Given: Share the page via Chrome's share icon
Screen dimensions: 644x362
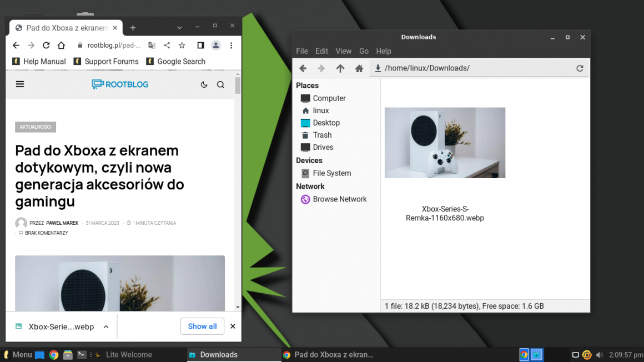Looking at the screenshot, I should click(x=167, y=45).
